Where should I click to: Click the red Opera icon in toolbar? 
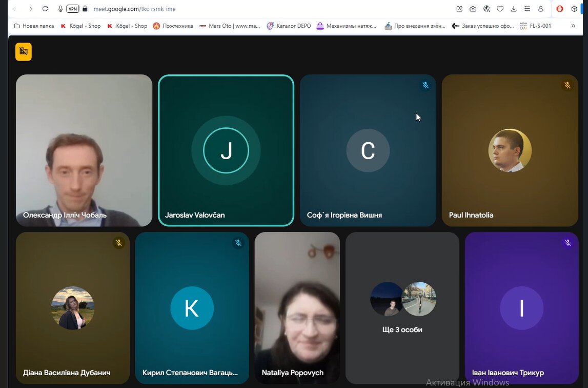coord(560,9)
